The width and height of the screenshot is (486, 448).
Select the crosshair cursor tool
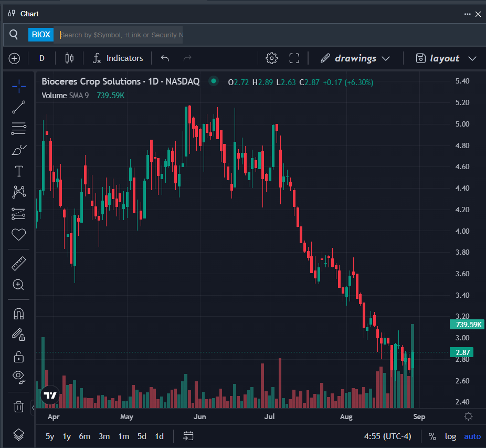tap(18, 86)
